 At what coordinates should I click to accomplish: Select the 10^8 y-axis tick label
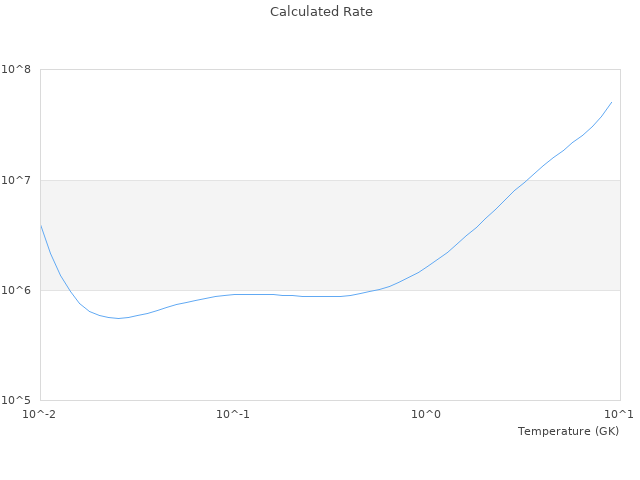[x=16, y=70]
